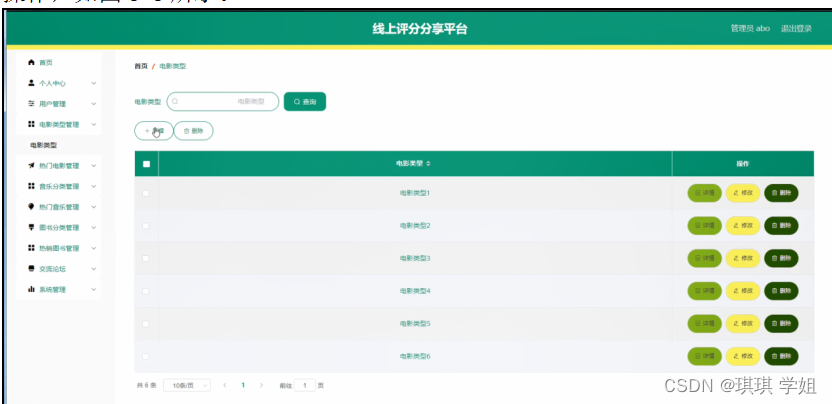This screenshot has height=404, width=832.
Task: Click 退出登录 link in header
Action: click(x=796, y=28)
